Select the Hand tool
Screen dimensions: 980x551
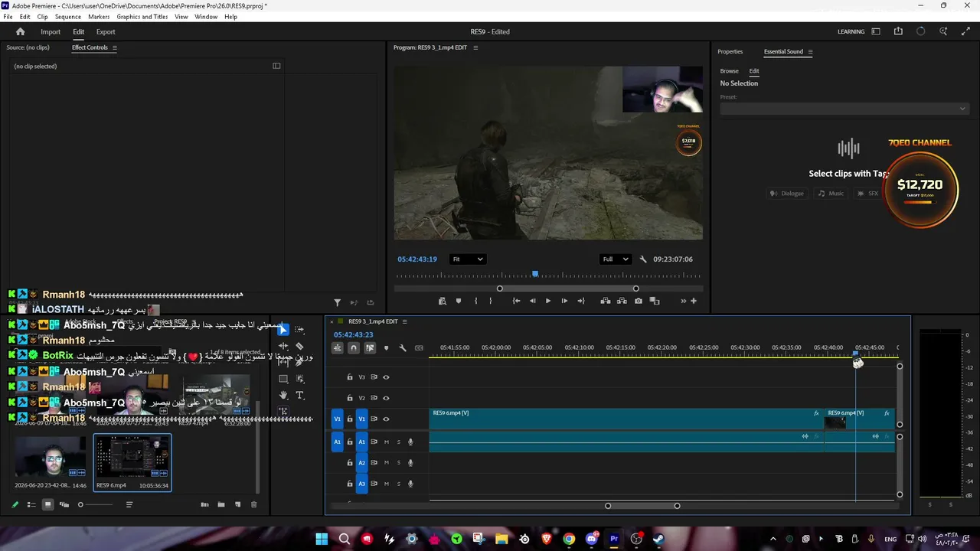283,395
